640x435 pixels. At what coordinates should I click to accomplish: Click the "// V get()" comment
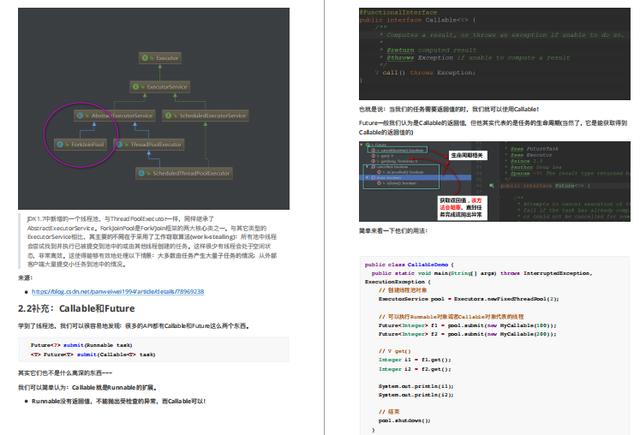(x=395, y=351)
